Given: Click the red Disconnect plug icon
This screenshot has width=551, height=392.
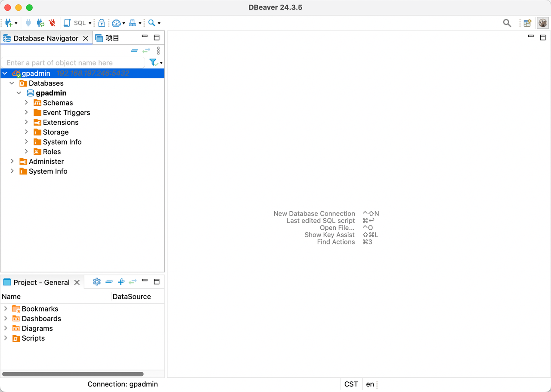Looking at the screenshot, I should pos(52,23).
